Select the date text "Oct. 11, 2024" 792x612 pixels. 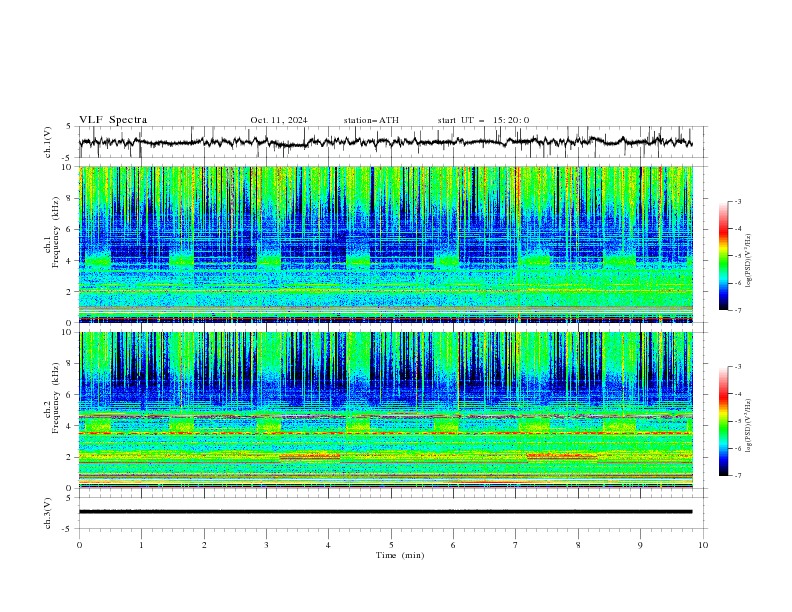point(279,120)
